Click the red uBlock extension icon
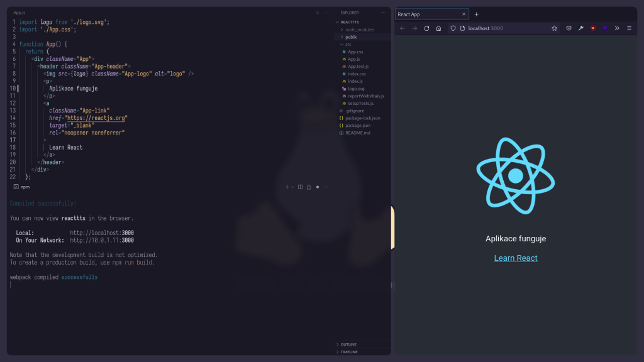This screenshot has width=644, height=362. [x=592, y=28]
